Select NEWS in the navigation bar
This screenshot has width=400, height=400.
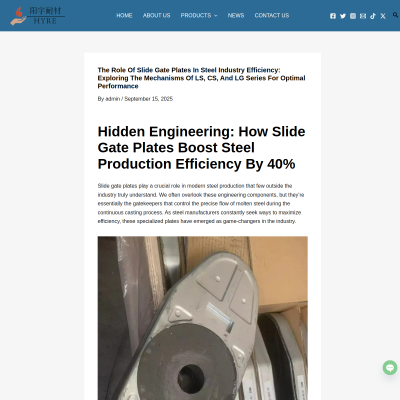point(236,15)
